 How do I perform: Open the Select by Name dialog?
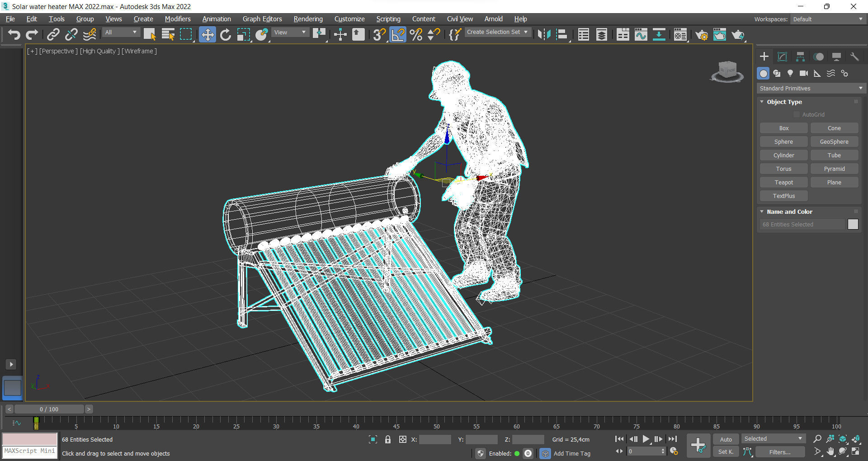(x=168, y=34)
